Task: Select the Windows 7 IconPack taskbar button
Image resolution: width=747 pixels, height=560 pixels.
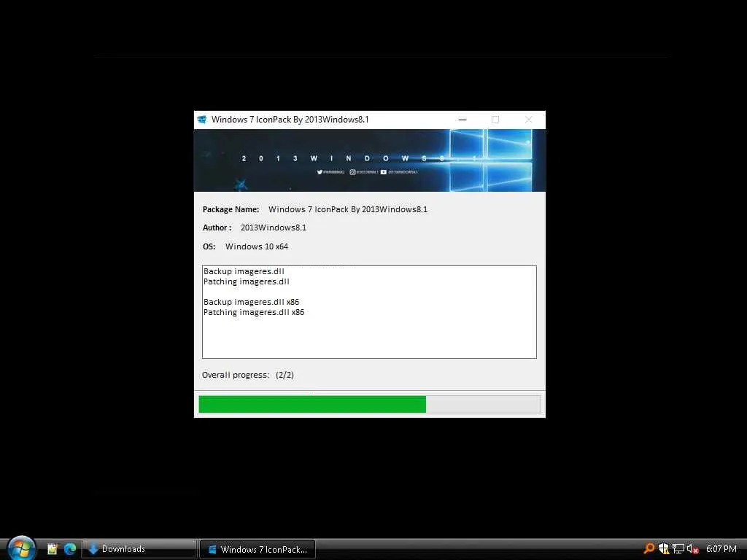Action: click(258, 549)
